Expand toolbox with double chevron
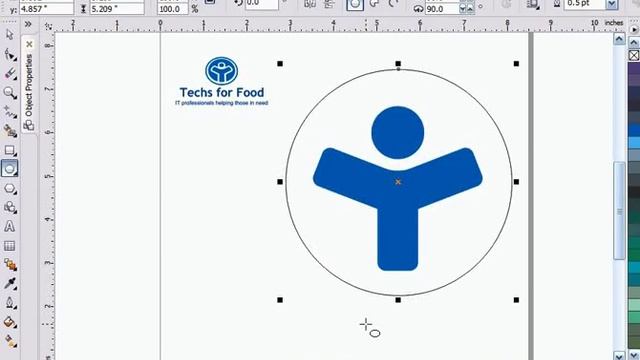 (x=28, y=24)
